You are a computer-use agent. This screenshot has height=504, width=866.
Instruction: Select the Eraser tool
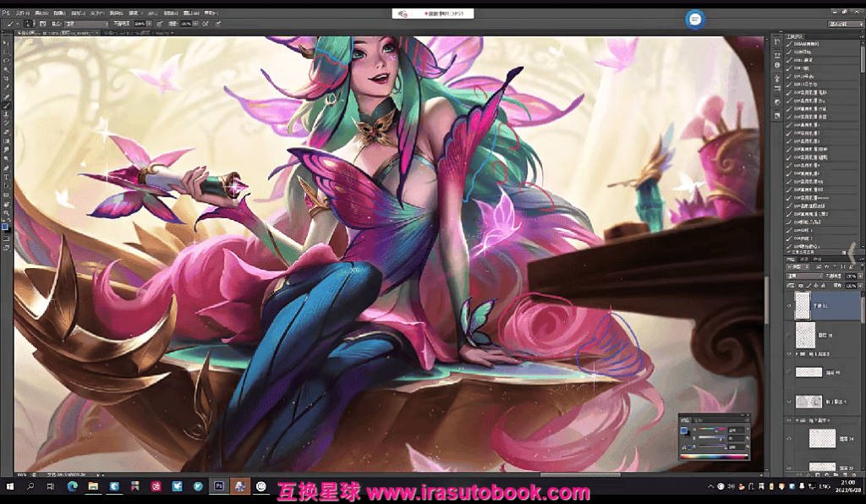pyautogui.click(x=6, y=132)
